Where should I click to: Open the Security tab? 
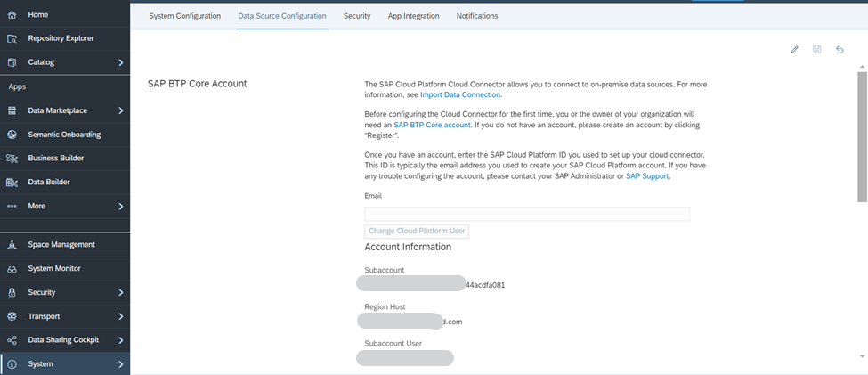point(357,16)
